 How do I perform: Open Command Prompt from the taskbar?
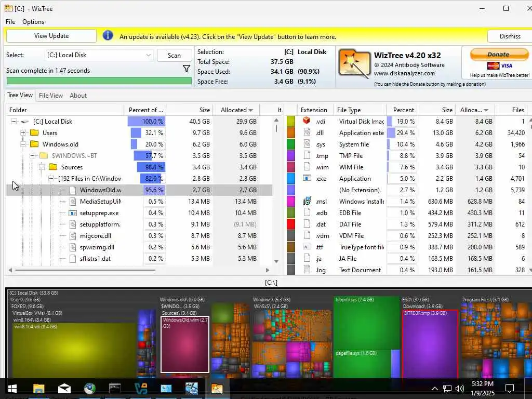point(115,389)
